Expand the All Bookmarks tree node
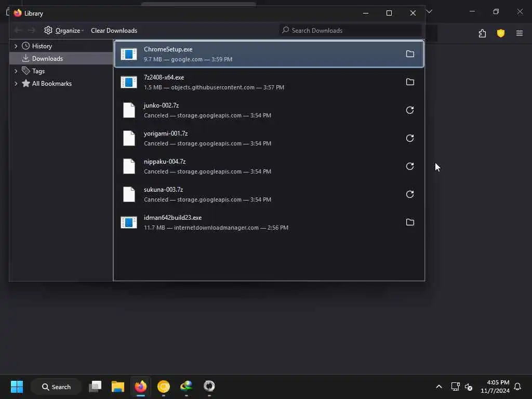Image resolution: width=532 pixels, height=399 pixels. 16,84
